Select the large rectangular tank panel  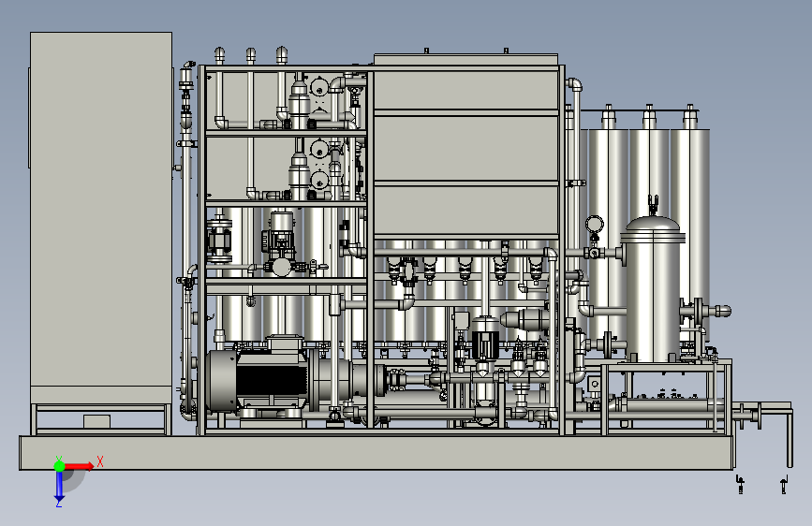point(466,153)
